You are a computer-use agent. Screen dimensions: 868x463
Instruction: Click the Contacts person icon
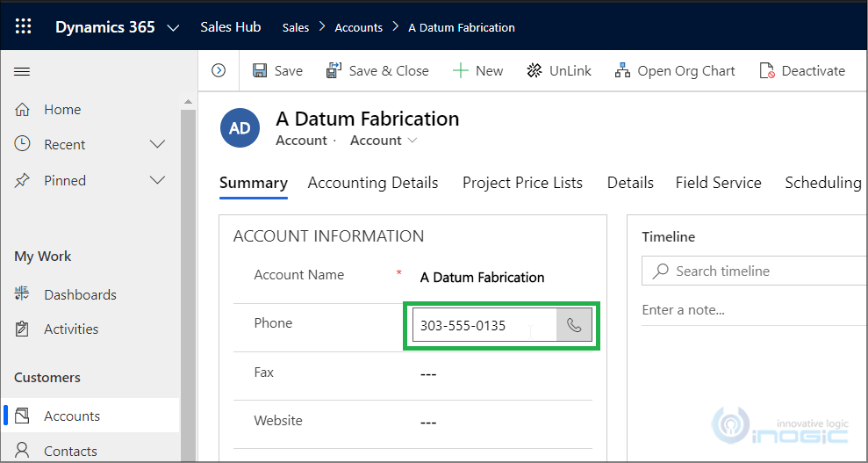pos(22,450)
